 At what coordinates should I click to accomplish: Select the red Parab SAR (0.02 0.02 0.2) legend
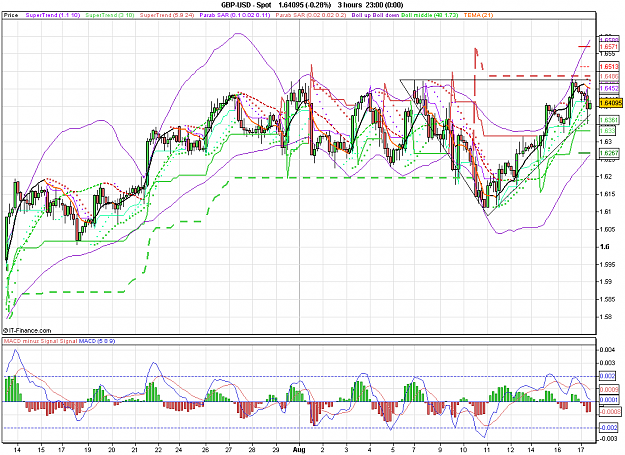[x=311, y=15]
